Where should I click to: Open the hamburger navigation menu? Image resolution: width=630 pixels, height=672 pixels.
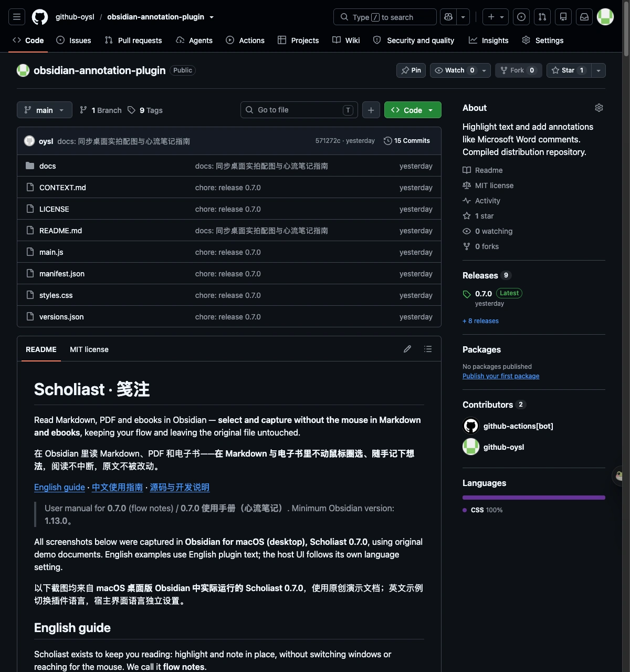[x=17, y=17]
